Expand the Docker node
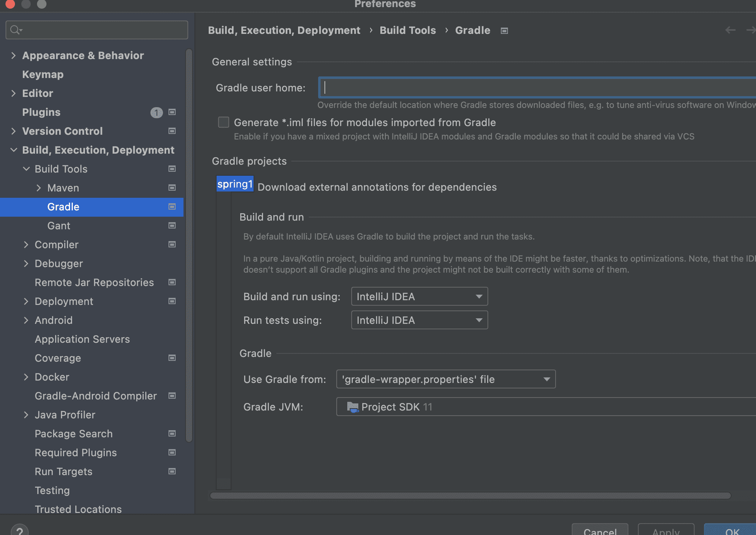 (26, 377)
